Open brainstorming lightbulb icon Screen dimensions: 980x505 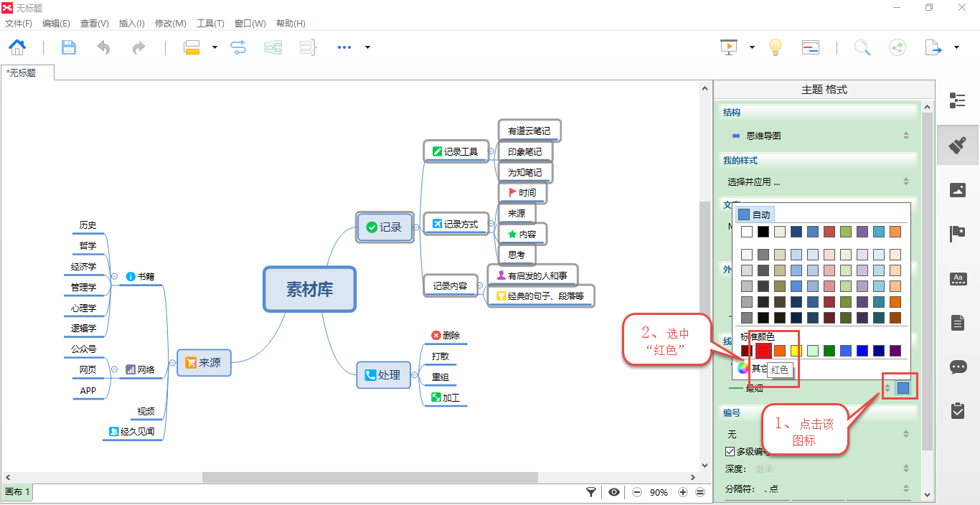[x=775, y=47]
